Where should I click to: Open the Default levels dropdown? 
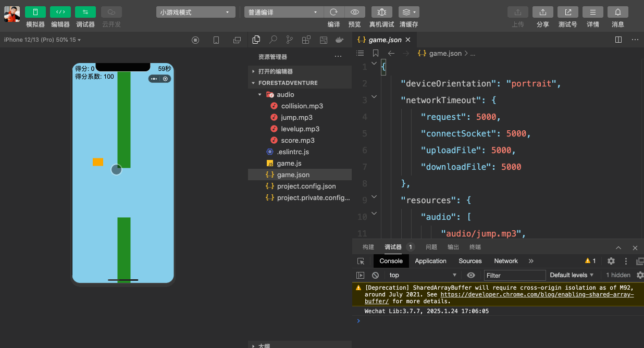click(x=572, y=275)
